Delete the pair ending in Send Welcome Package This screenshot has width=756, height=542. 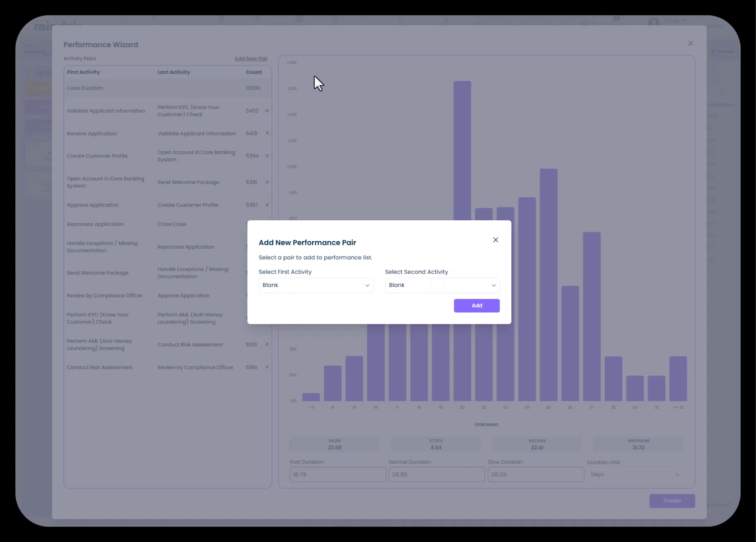267,182
